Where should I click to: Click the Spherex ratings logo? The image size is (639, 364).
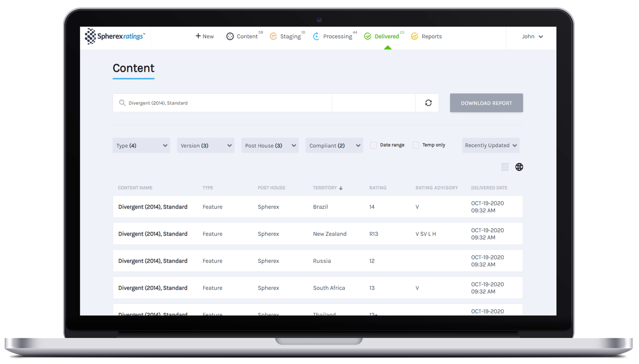pyautogui.click(x=115, y=36)
